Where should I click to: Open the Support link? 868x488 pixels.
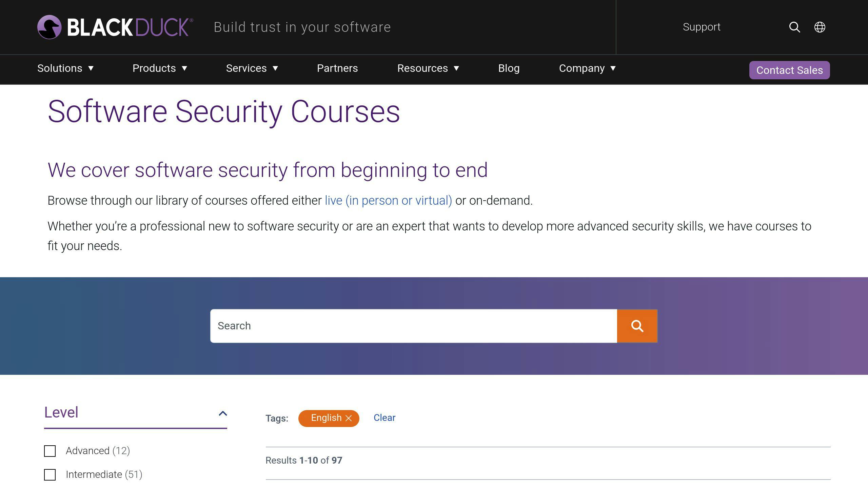tap(702, 27)
